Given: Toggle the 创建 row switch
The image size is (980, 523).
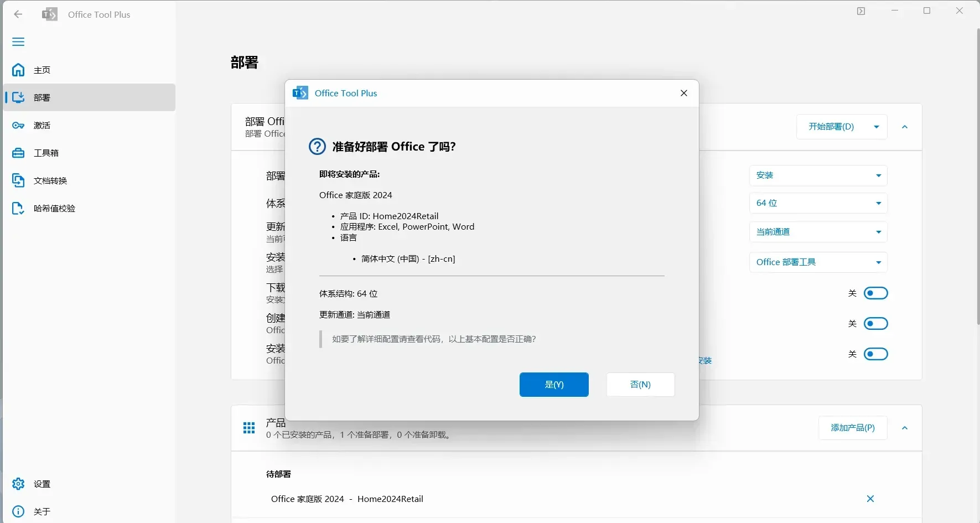Looking at the screenshot, I should pos(875,323).
